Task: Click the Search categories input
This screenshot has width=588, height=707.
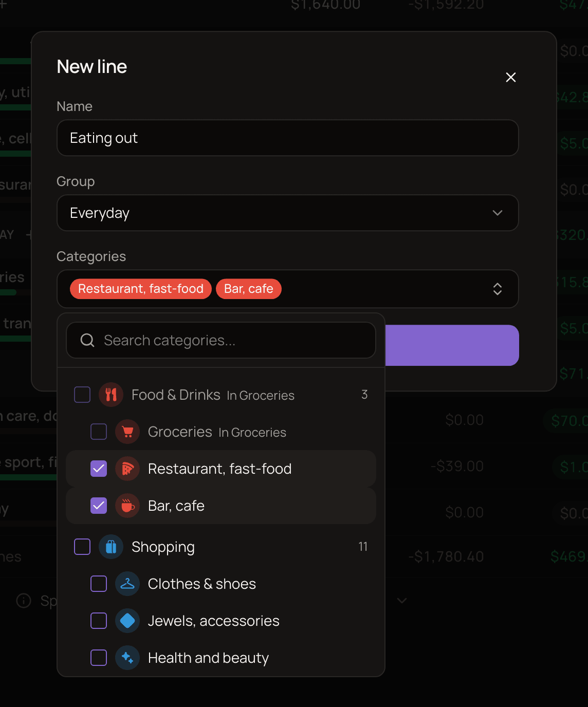Action: click(221, 340)
